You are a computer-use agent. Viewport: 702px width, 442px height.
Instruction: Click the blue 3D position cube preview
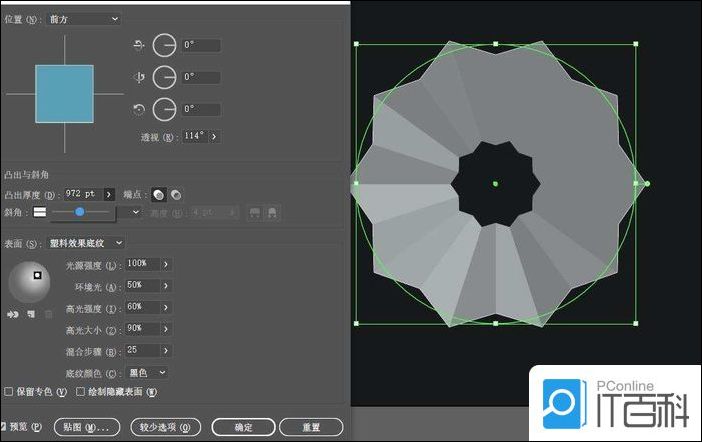[64, 94]
